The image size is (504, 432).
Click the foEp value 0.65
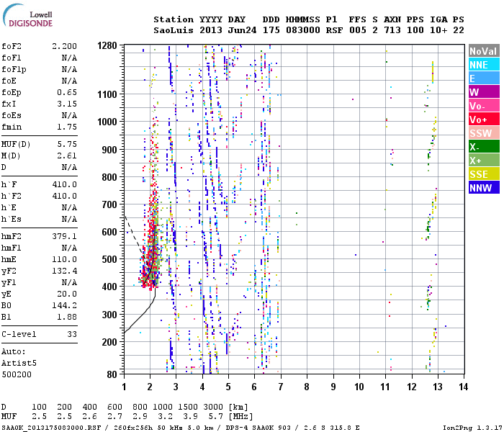point(67,93)
